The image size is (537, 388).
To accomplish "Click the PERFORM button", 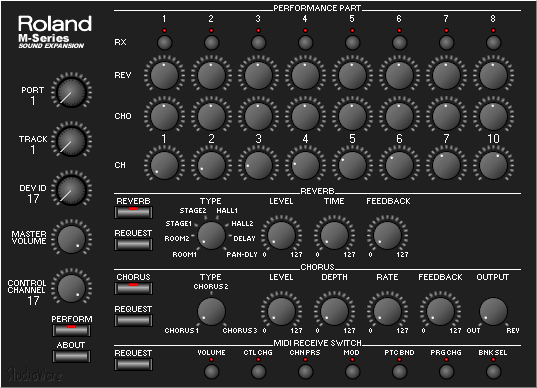I will (71, 330).
